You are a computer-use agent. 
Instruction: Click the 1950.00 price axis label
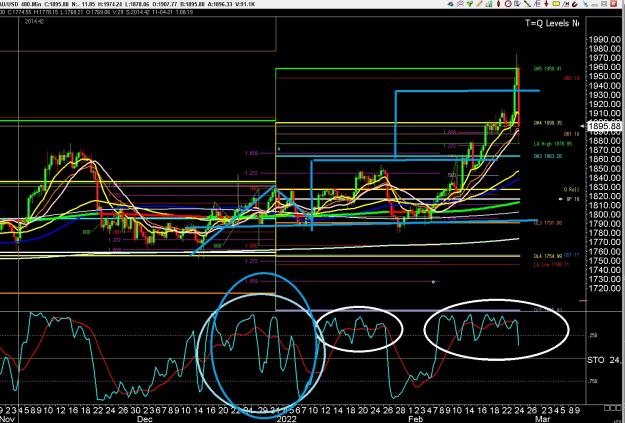click(605, 76)
